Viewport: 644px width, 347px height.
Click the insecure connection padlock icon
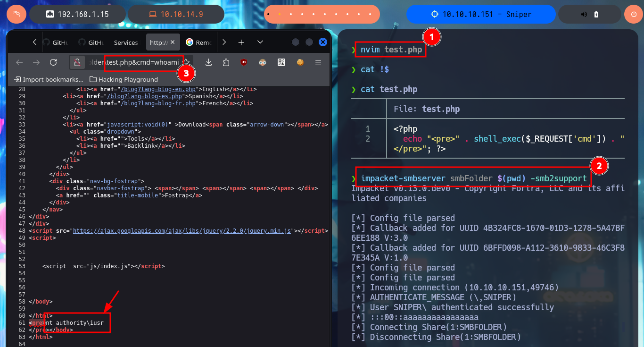(x=77, y=62)
